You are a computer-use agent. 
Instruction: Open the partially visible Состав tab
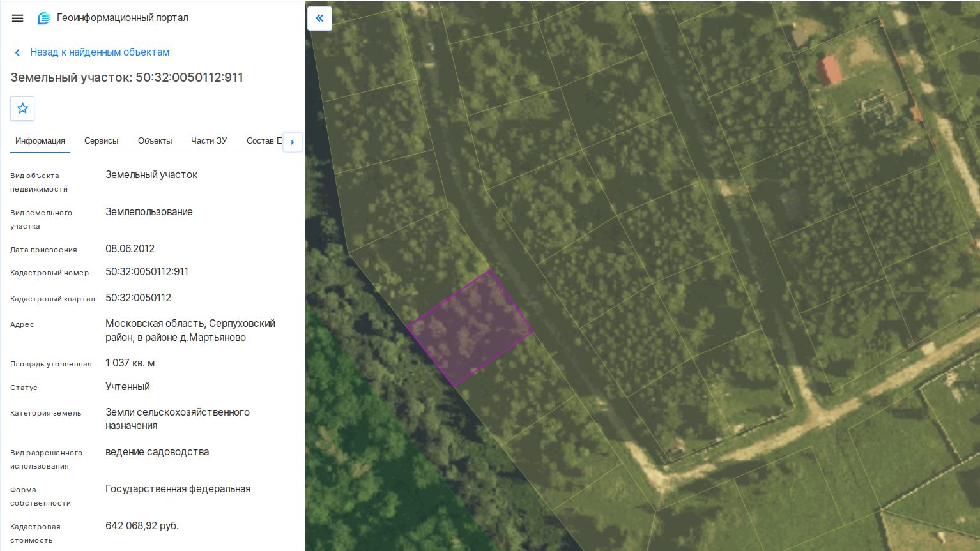coord(264,141)
